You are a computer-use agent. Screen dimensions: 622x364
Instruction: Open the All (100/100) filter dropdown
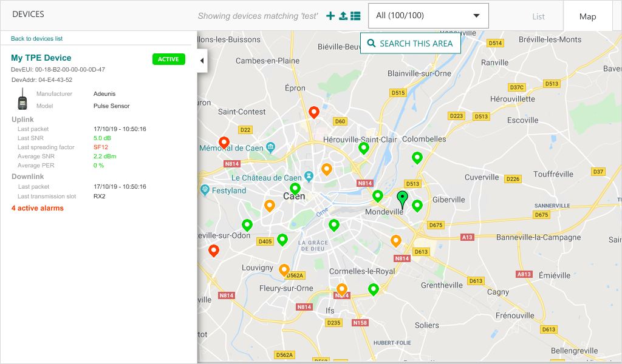point(428,16)
